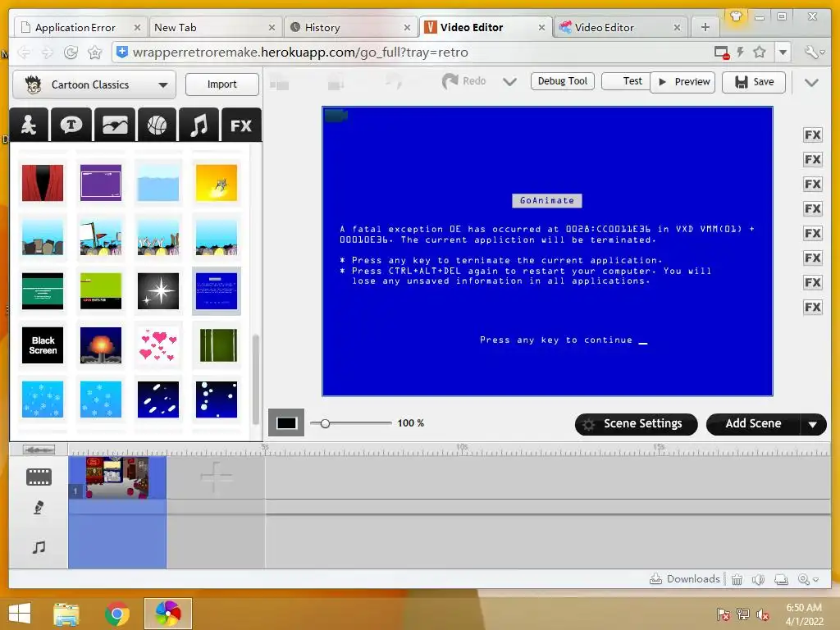Open Google Chrome from the taskbar
The image size is (840, 630).
[116, 614]
